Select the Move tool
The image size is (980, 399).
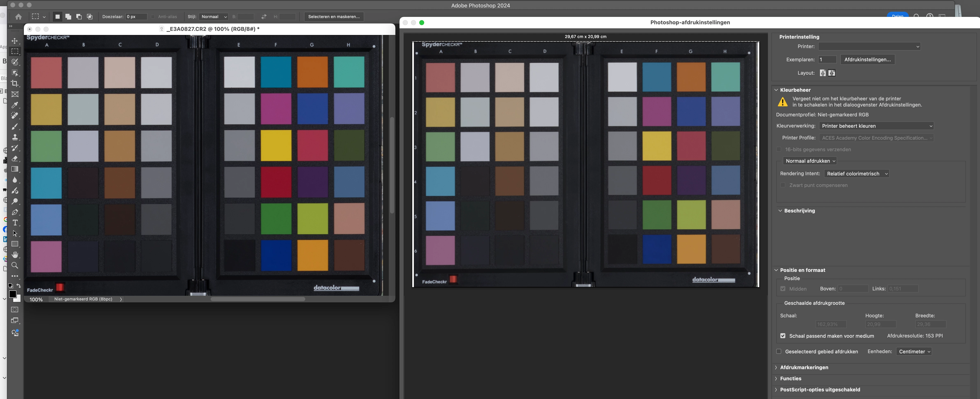15,41
